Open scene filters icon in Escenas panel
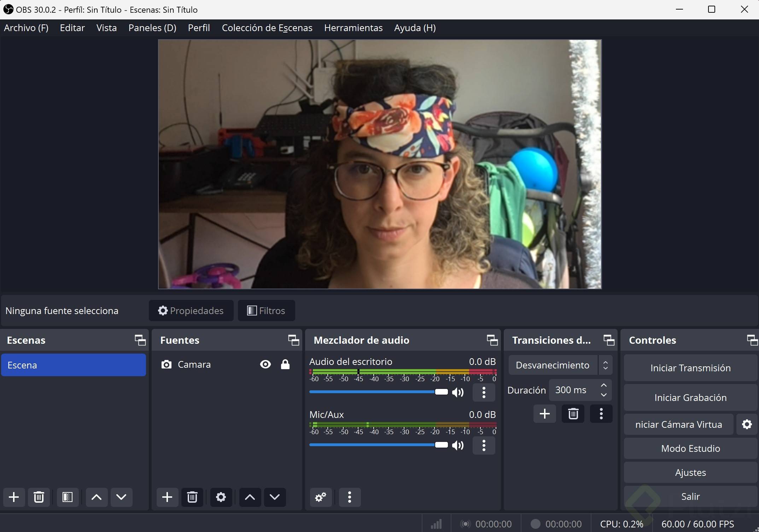The width and height of the screenshot is (759, 532). pyautogui.click(x=68, y=497)
